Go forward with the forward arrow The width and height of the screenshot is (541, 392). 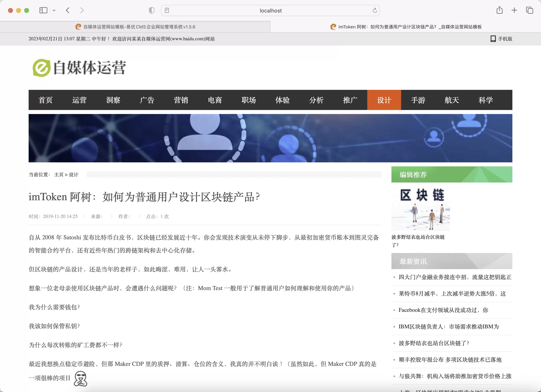[82, 10]
